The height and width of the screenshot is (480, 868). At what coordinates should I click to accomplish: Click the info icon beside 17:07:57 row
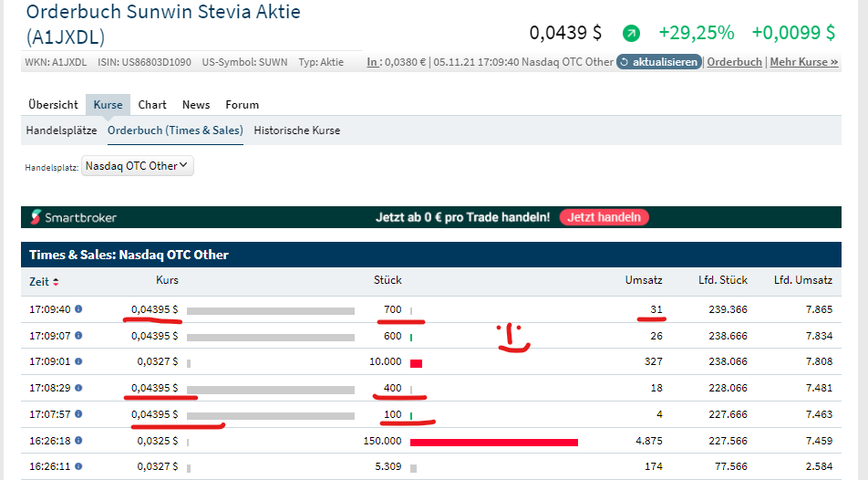pyautogui.click(x=78, y=414)
